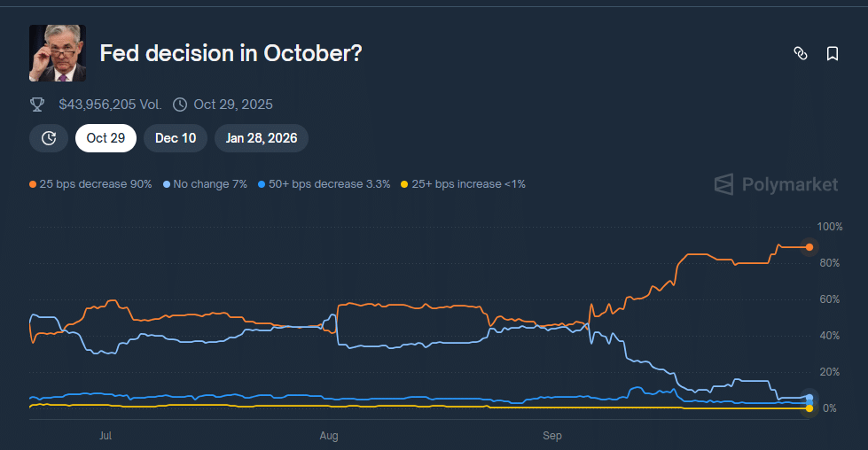Click the trophy icon beside volume

click(x=37, y=105)
